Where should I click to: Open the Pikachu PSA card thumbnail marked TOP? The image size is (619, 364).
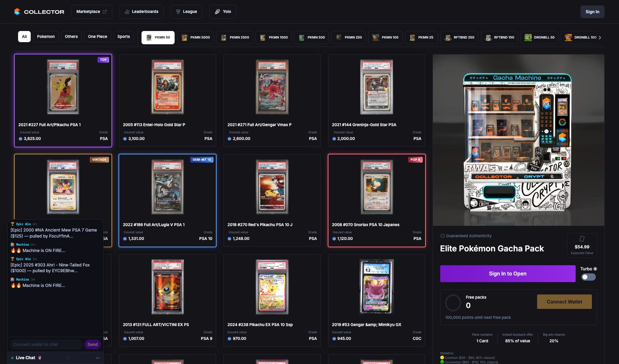click(63, 87)
